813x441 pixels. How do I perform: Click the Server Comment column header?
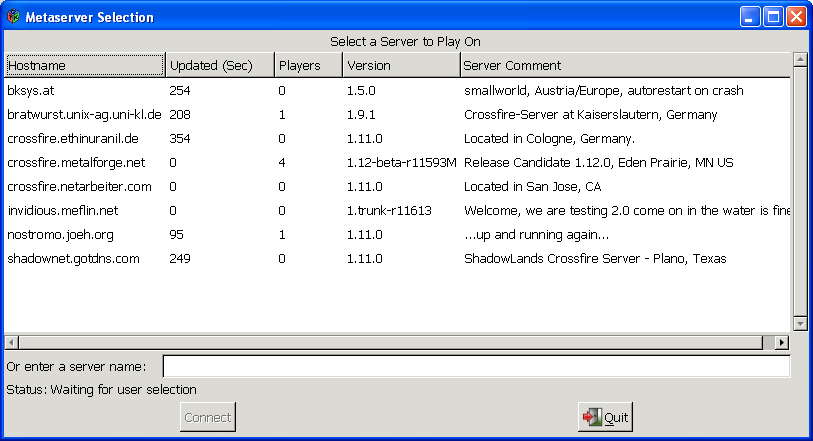(x=625, y=65)
